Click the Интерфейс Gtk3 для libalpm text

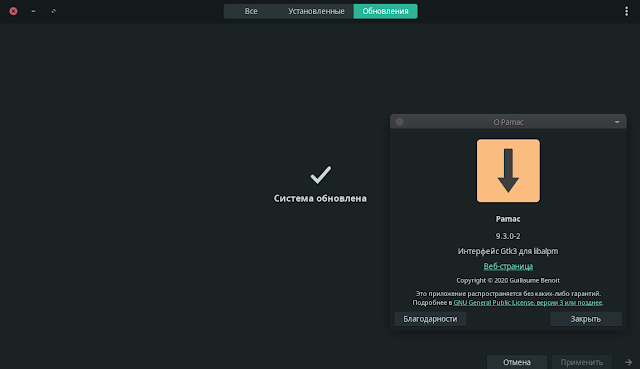pos(508,251)
